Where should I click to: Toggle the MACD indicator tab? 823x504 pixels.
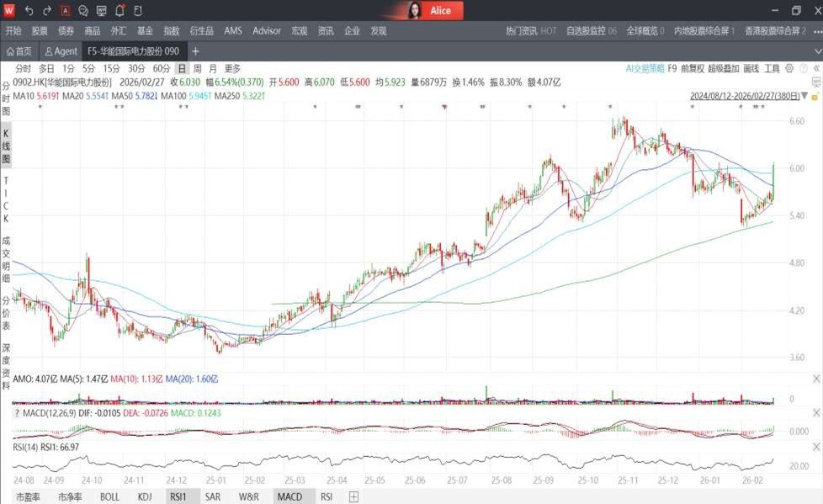289,497
